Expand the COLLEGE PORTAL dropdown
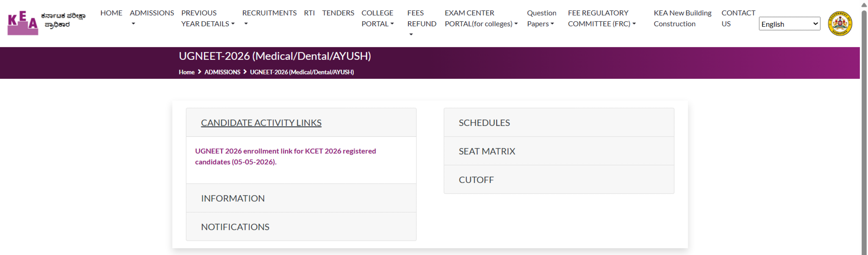Image resolution: width=868 pixels, height=255 pixels. pyautogui.click(x=377, y=18)
